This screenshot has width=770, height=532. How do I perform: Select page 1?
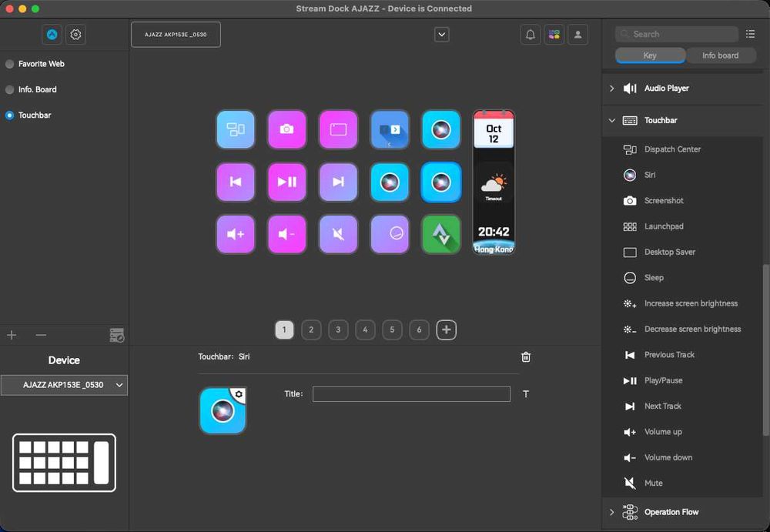point(284,330)
